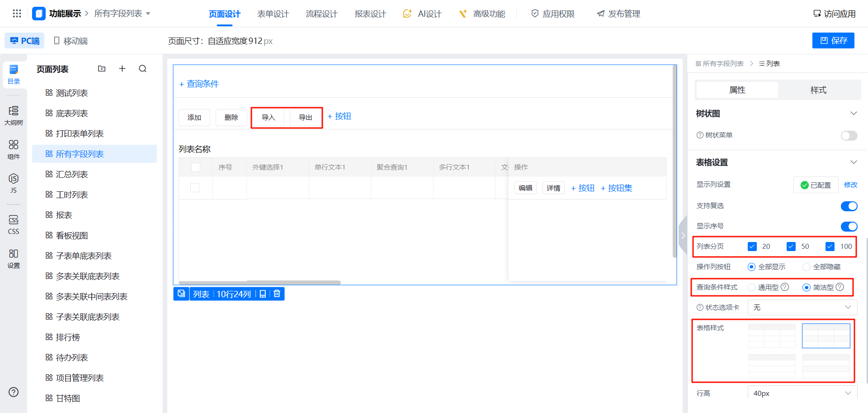The image size is (868, 413).
Task: Switch to the 表单设计 tab
Action: pos(273,14)
